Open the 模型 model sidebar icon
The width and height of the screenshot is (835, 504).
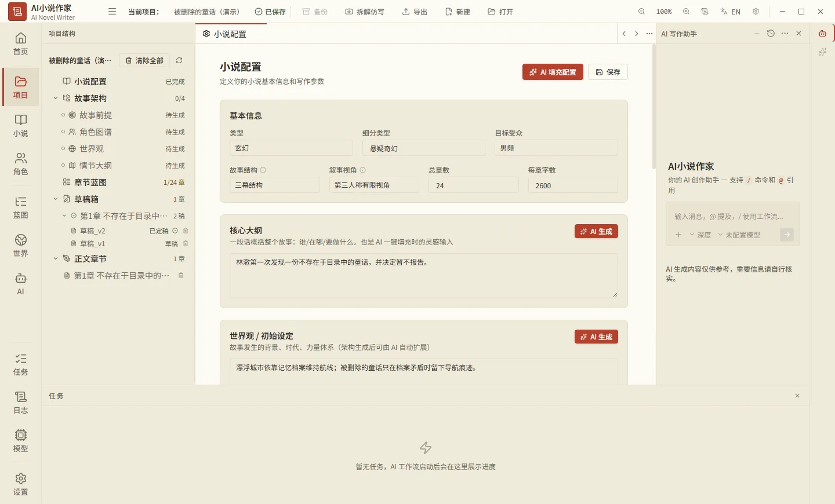(x=20, y=440)
